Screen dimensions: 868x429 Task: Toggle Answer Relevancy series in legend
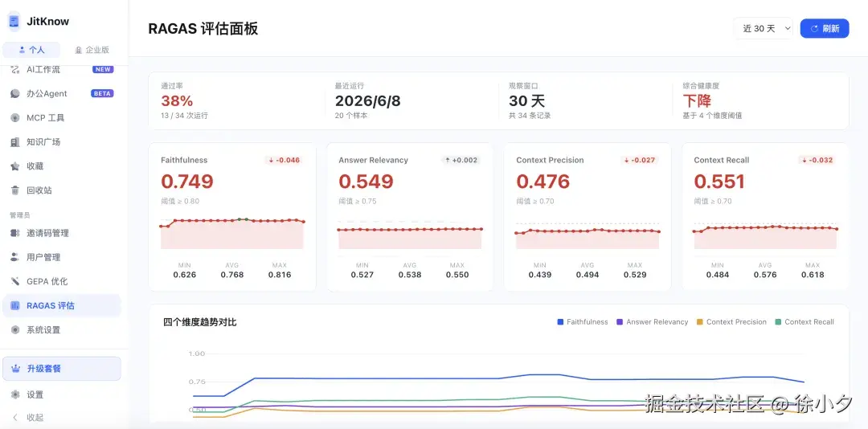point(652,322)
